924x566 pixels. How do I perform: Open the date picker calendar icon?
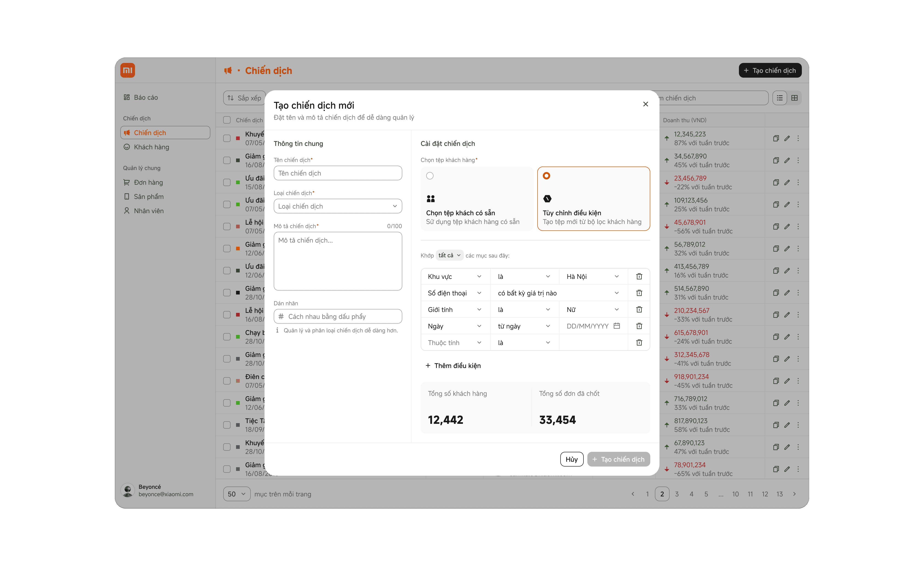[x=617, y=325]
